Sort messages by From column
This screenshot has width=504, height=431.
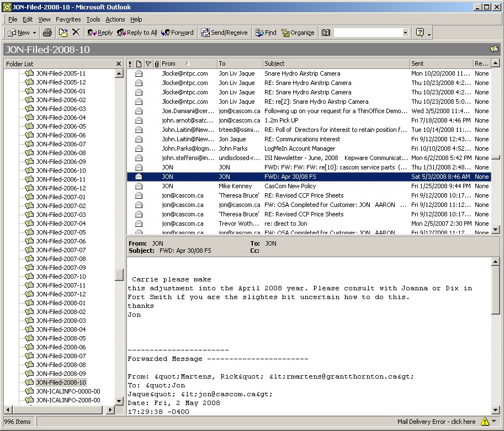(x=188, y=63)
